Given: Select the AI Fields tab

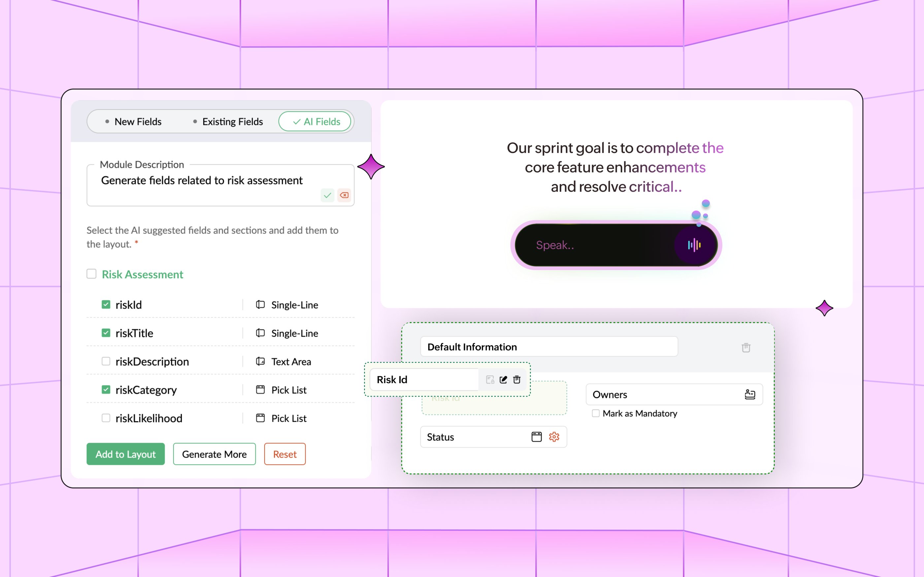Looking at the screenshot, I should click(315, 121).
